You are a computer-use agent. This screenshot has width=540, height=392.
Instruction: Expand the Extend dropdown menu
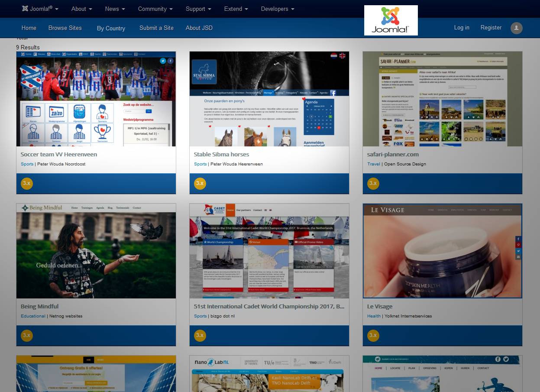coord(236,9)
